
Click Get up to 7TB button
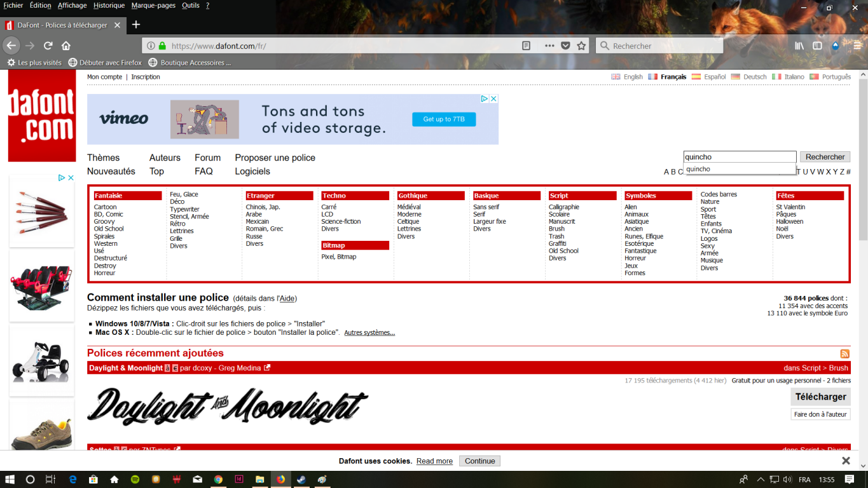444,119
